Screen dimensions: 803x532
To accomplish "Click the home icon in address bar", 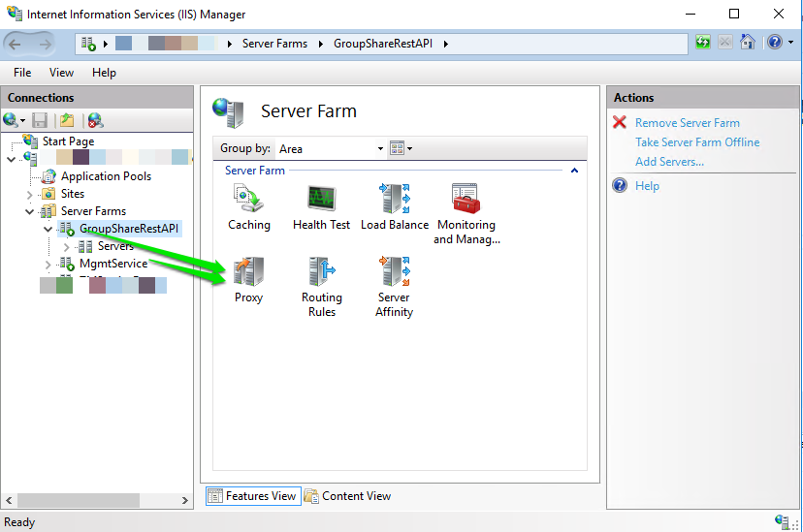I will point(747,43).
